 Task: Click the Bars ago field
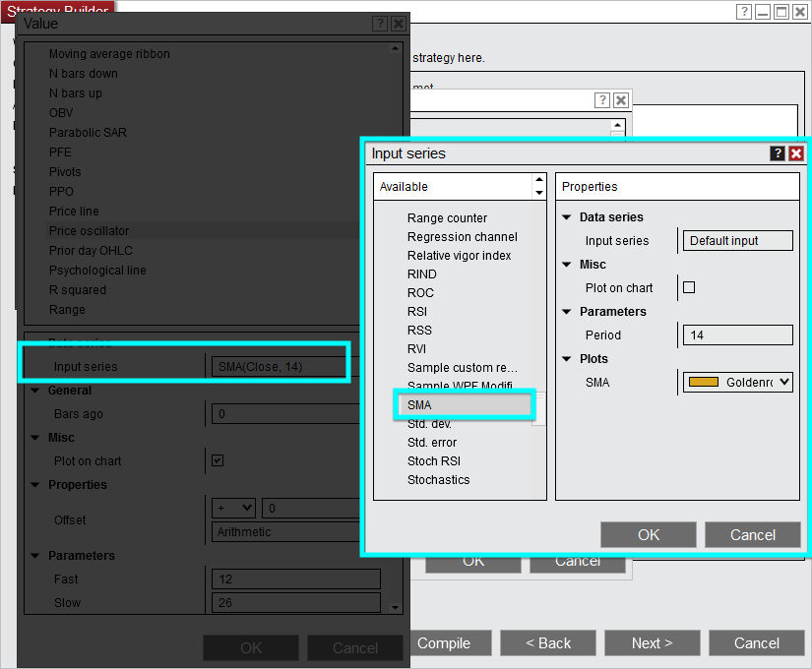tap(285, 414)
